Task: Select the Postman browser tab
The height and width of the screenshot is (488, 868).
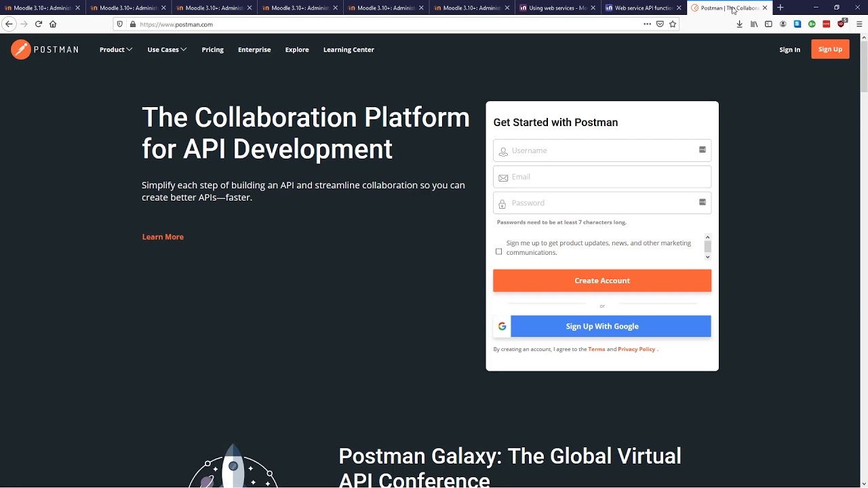Action: (x=729, y=8)
